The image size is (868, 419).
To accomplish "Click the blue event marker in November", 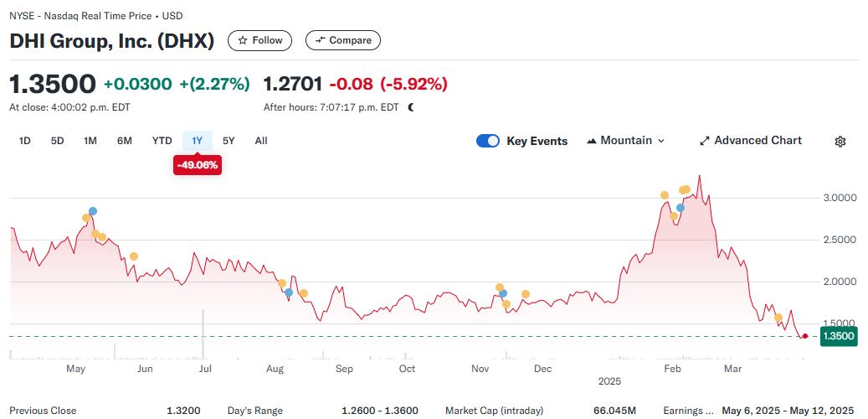I will point(503,293).
